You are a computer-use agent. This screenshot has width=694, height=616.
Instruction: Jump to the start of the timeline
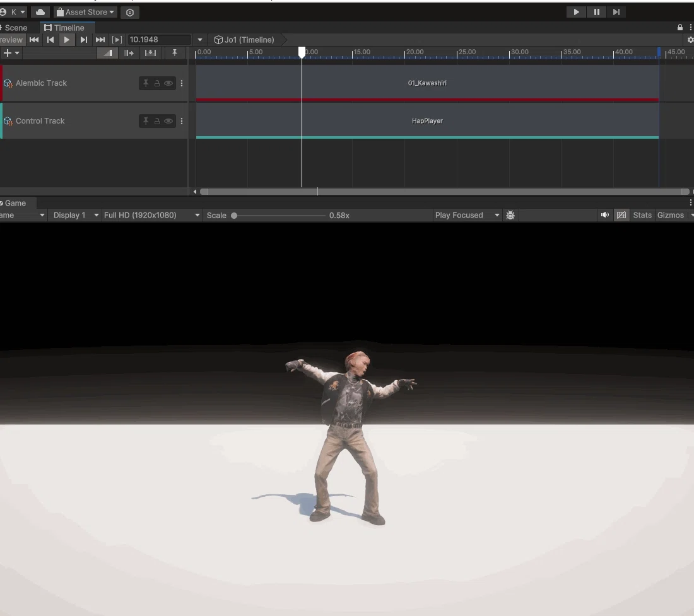pyautogui.click(x=34, y=40)
